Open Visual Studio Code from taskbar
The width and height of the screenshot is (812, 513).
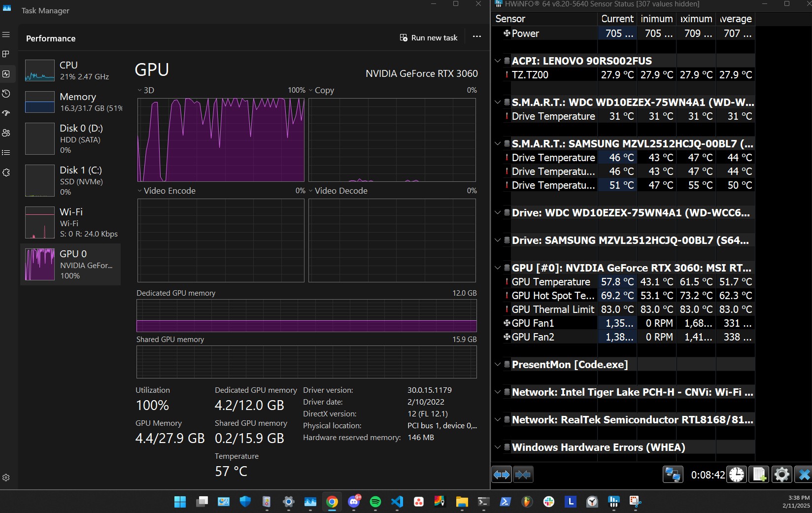tap(397, 502)
